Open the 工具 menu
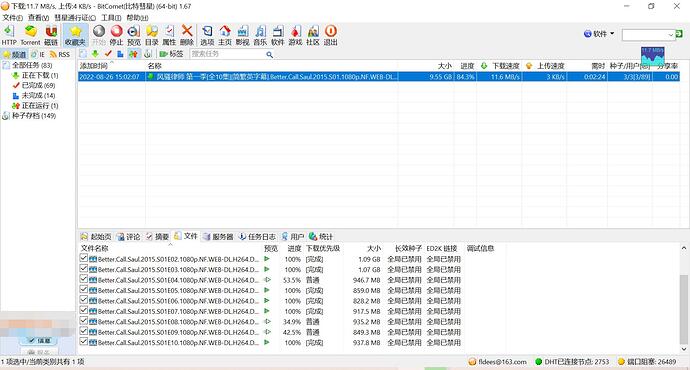Image resolution: width=690 pixels, height=370 pixels. pos(111,18)
